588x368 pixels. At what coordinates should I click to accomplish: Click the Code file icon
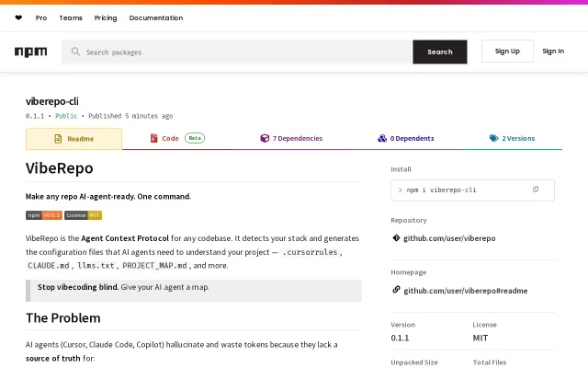pos(153,138)
